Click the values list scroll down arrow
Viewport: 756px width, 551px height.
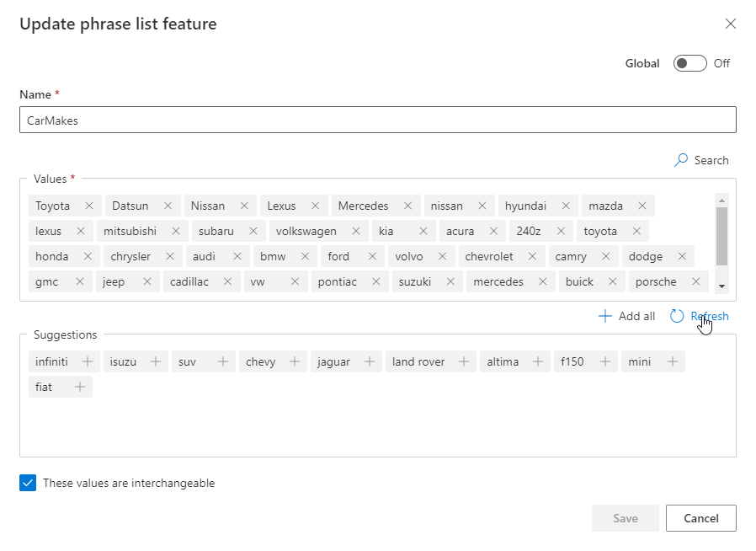721,286
